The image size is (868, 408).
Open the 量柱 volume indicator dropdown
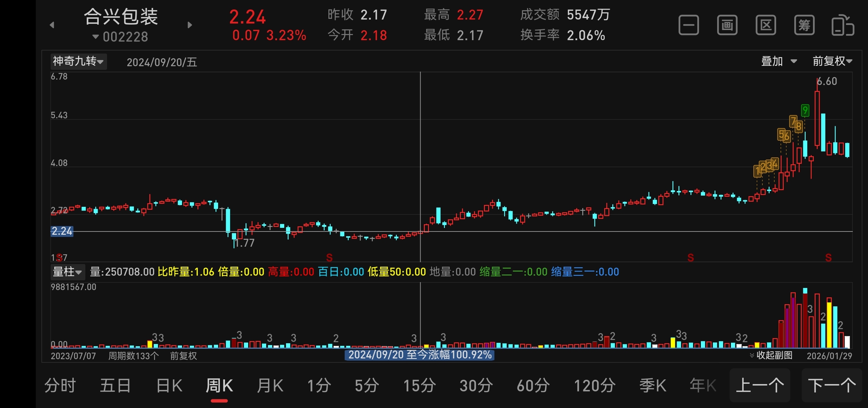[67, 272]
